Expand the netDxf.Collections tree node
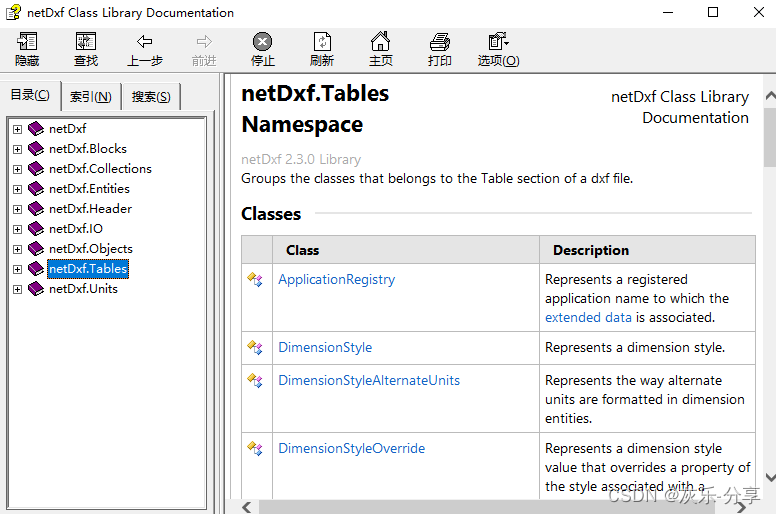This screenshot has width=776, height=514. (17, 170)
